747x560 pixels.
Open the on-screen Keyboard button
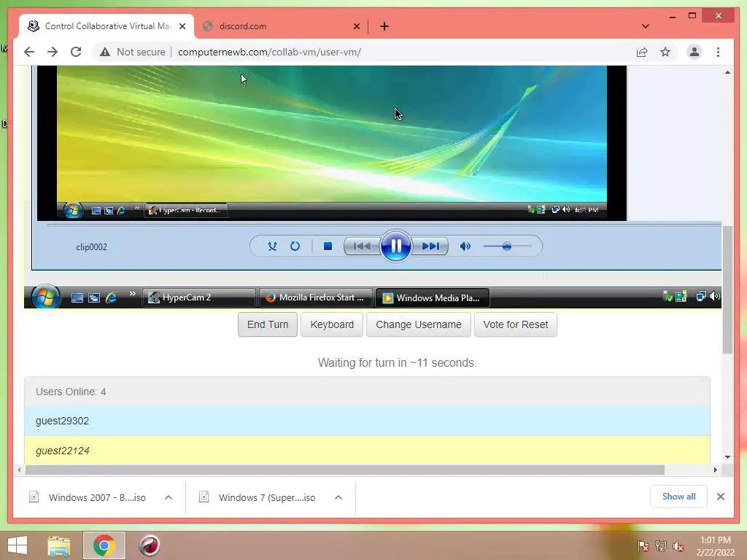[x=332, y=324]
